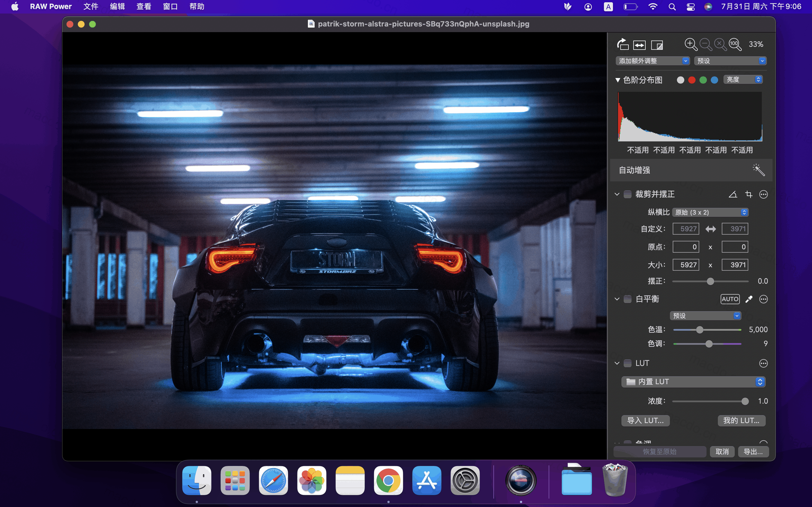Click the 导入 LUT... button
Image resolution: width=812 pixels, height=507 pixels.
pyautogui.click(x=643, y=421)
